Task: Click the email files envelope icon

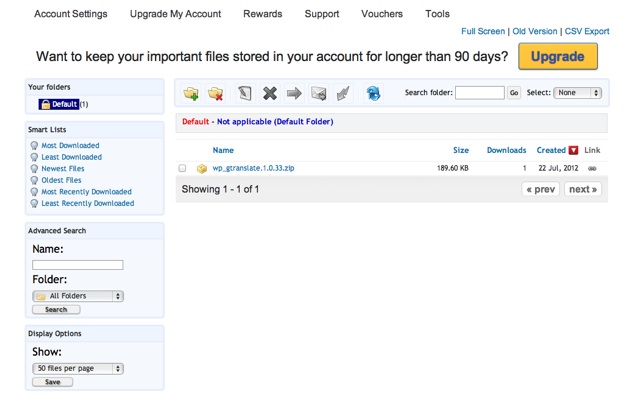Action: (x=318, y=93)
